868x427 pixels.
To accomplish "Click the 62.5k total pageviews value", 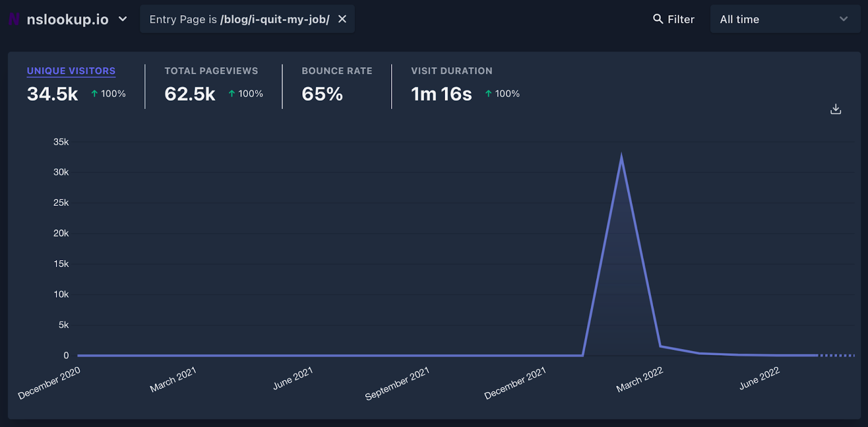I will pyautogui.click(x=190, y=94).
